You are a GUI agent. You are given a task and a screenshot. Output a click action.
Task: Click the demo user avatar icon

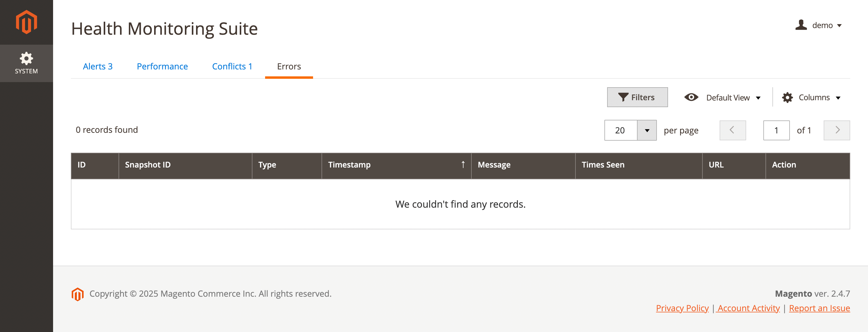[801, 25]
